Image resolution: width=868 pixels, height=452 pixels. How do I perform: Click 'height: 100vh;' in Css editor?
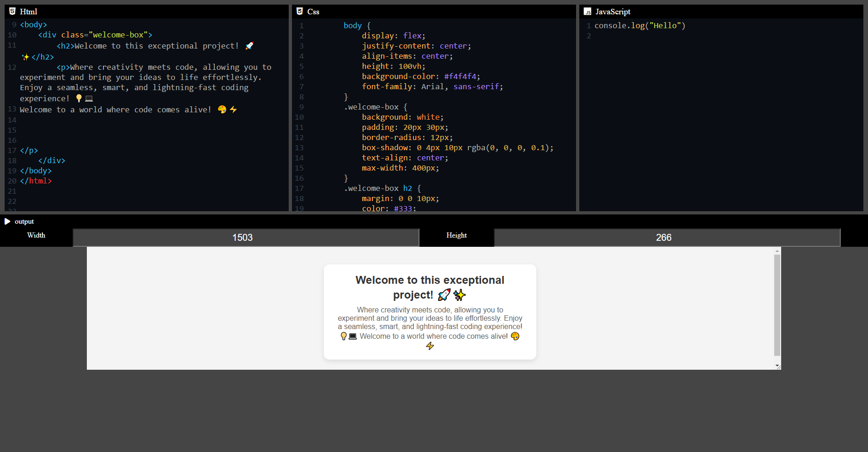pyautogui.click(x=394, y=66)
